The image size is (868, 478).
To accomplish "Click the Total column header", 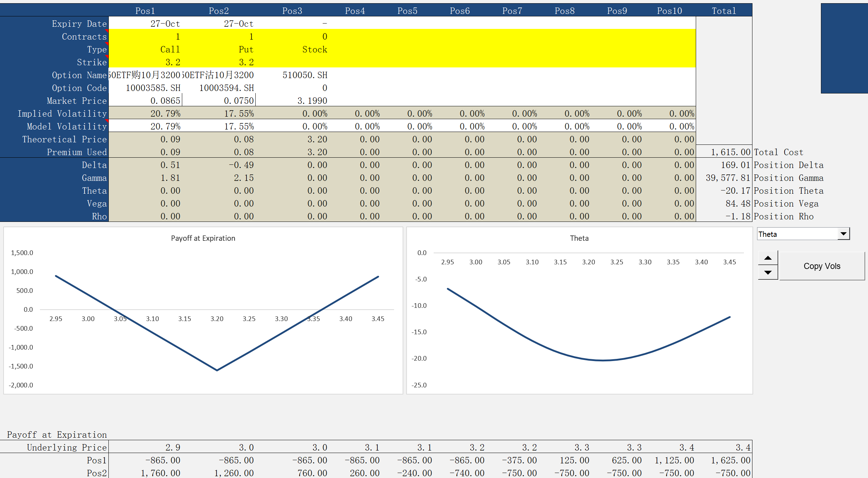I will click(x=724, y=11).
